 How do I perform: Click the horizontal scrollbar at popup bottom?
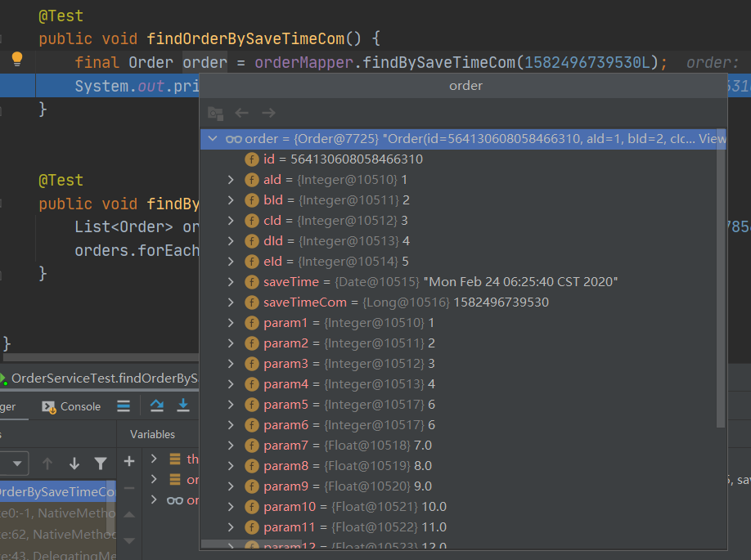pos(251,544)
